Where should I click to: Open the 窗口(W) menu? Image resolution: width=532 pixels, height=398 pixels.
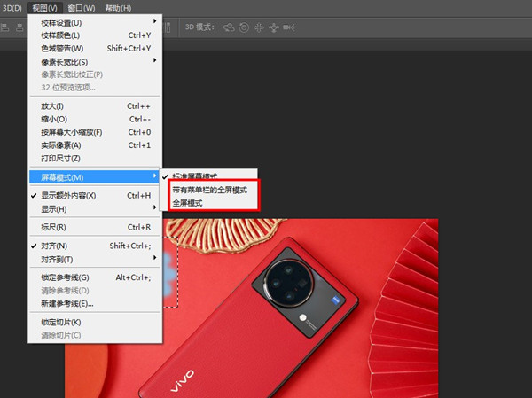(x=82, y=7)
